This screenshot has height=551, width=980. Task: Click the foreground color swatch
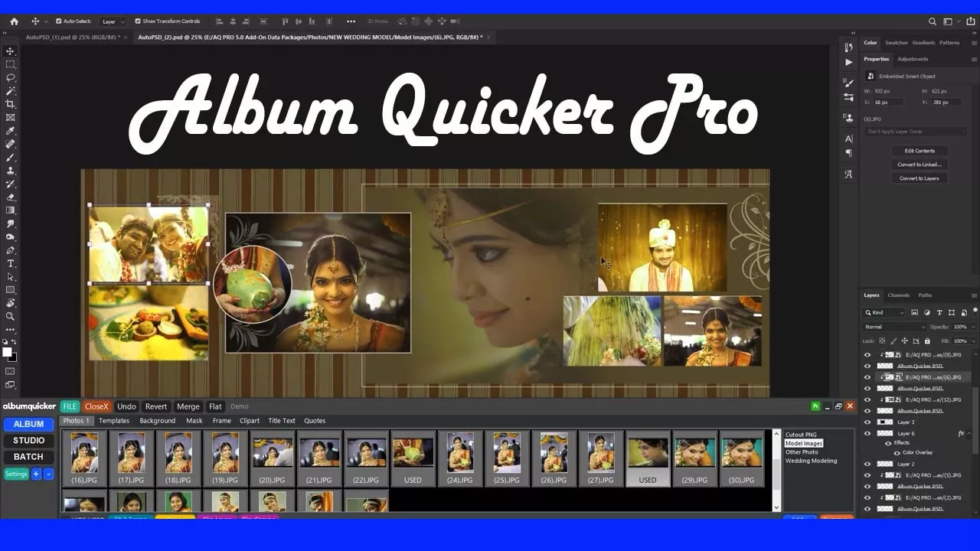(7, 352)
